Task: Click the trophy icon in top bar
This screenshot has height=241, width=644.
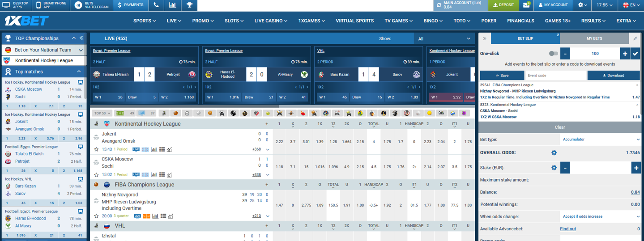Action: (190, 5)
